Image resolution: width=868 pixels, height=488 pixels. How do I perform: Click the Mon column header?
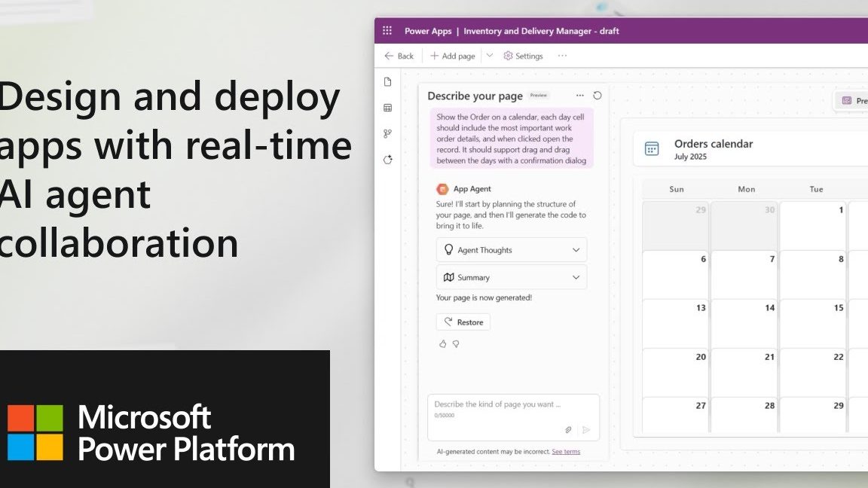746,189
